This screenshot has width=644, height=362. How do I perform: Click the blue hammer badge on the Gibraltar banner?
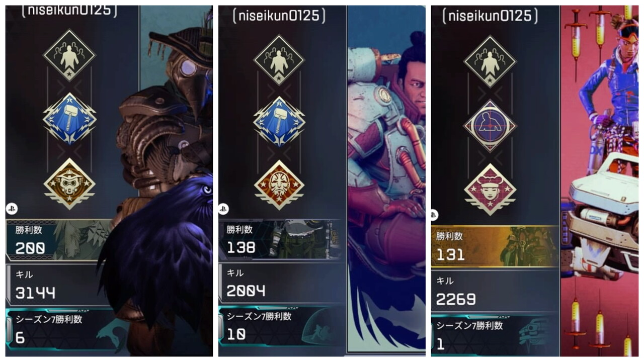point(279,121)
